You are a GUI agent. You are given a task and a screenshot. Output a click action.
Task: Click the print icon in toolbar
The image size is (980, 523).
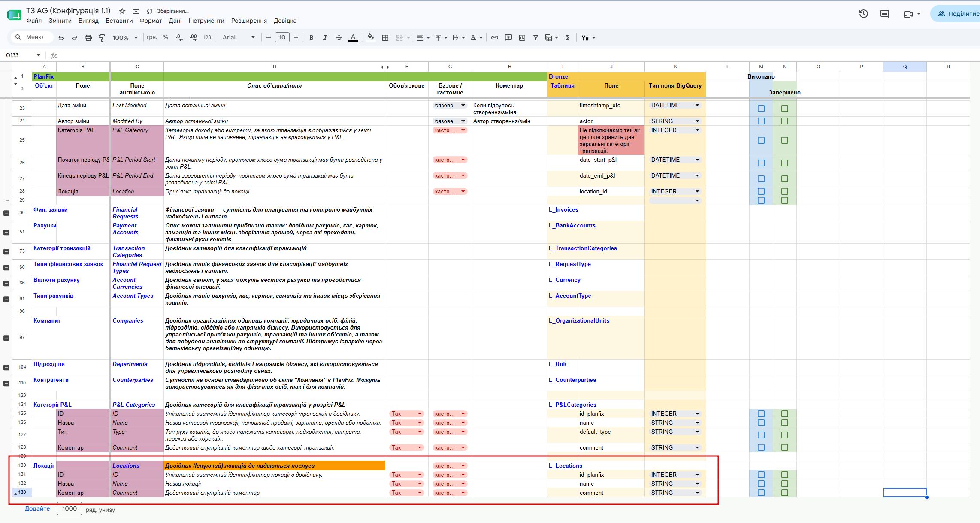tap(88, 38)
